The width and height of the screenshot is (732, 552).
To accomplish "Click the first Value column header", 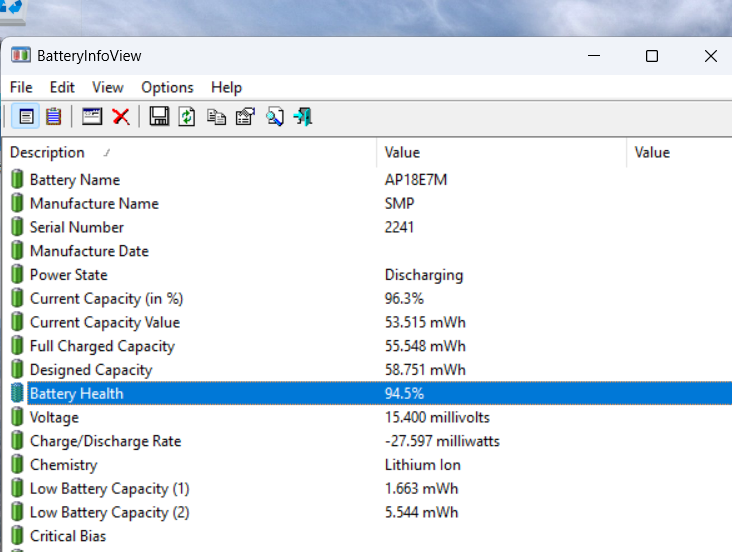I will [x=501, y=152].
